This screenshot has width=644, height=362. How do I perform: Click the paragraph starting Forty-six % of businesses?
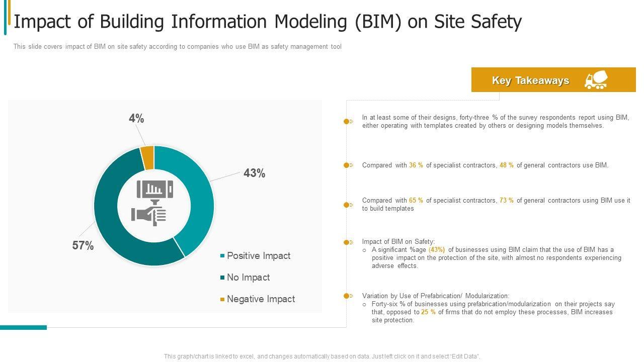point(493,312)
